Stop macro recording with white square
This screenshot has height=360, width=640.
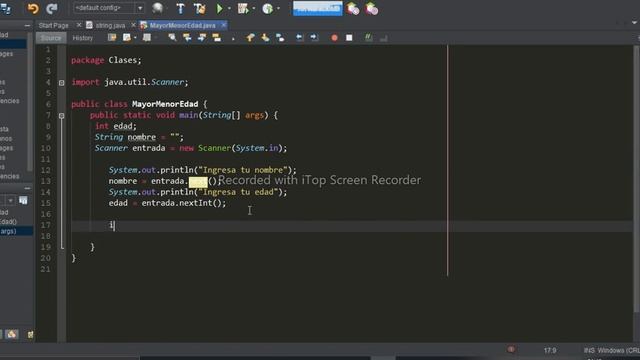[349, 38]
